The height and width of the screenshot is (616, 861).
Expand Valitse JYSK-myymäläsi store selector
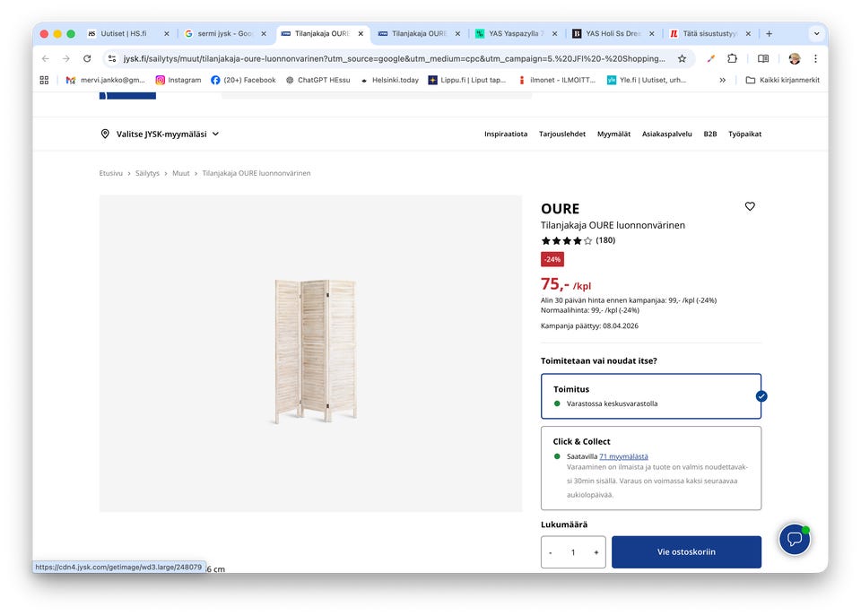coord(161,134)
